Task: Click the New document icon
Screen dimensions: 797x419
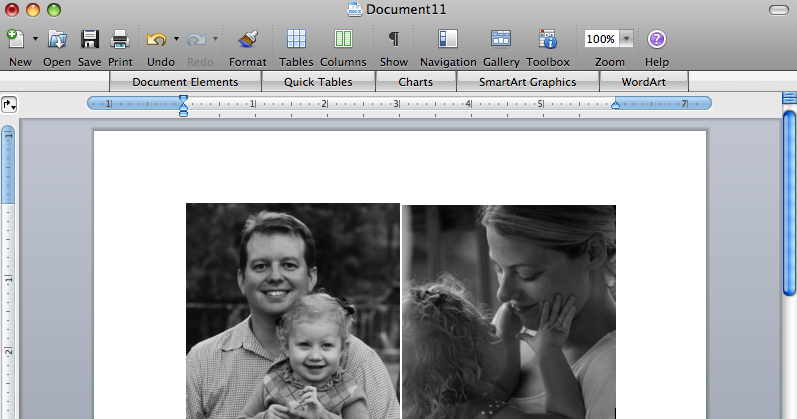Action: [16, 39]
